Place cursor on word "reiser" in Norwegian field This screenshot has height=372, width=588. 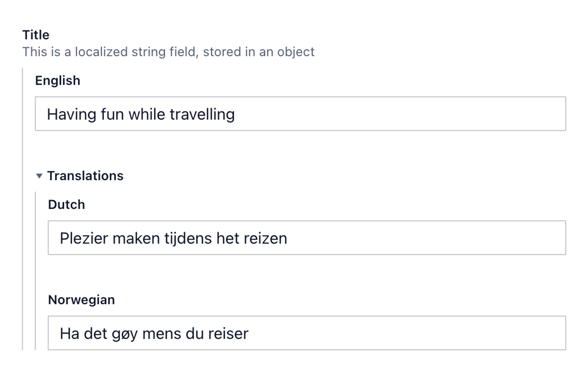click(x=228, y=334)
